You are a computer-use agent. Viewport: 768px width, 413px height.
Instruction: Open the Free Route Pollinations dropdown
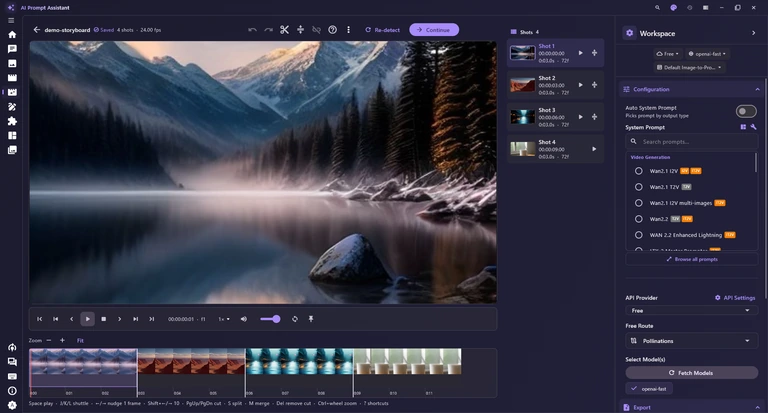point(691,341)
